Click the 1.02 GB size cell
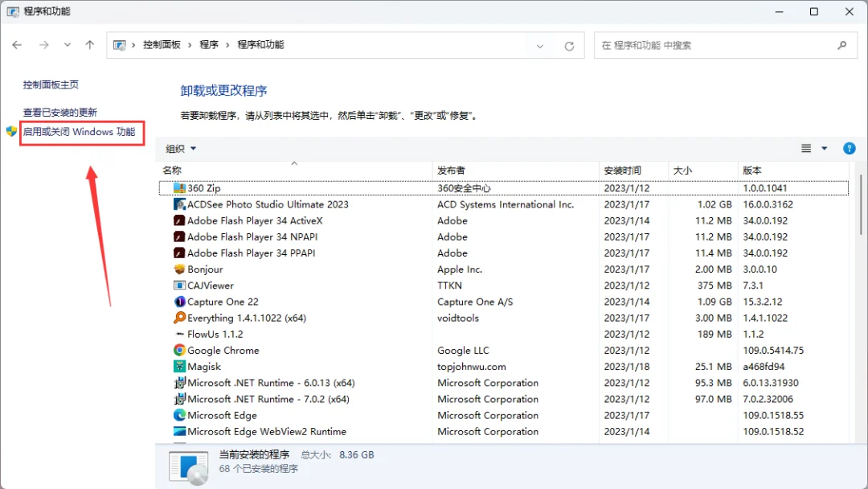The height and width of the screenshot is (489, 868). tap(714, 204)
